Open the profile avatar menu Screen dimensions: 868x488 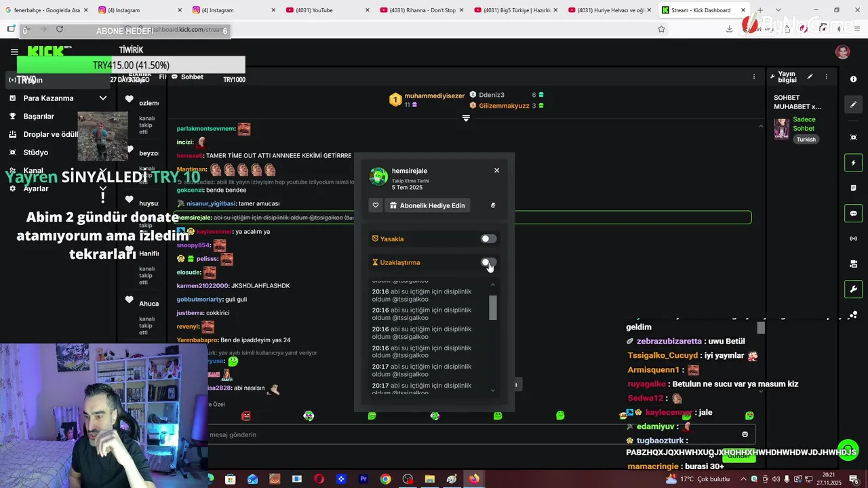[x=843, y=52]
